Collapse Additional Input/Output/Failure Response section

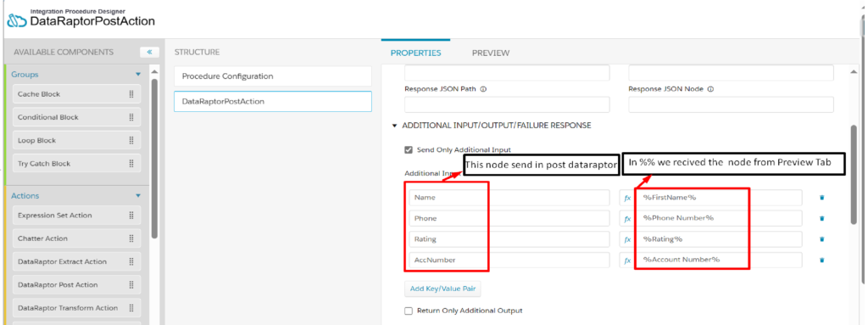coord(395,126)
